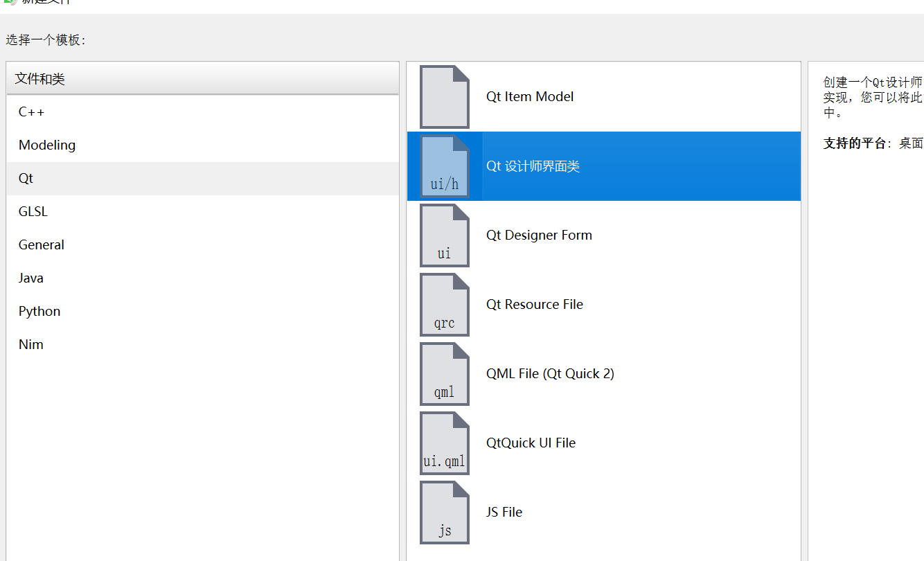Click the 选择一个模板 label

[46, 40]
